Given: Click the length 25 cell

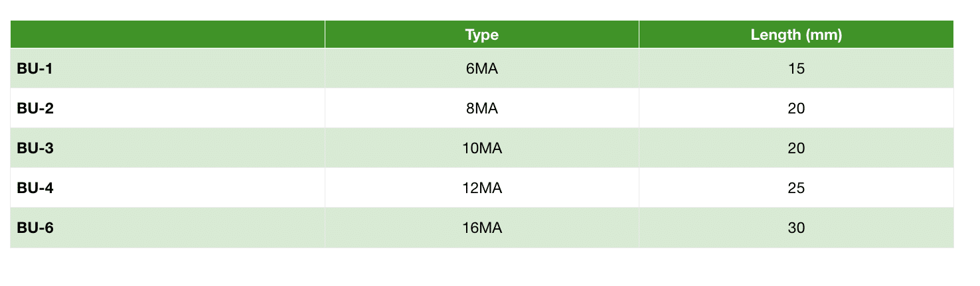Looking at the screenshot, I should point(796,188).
